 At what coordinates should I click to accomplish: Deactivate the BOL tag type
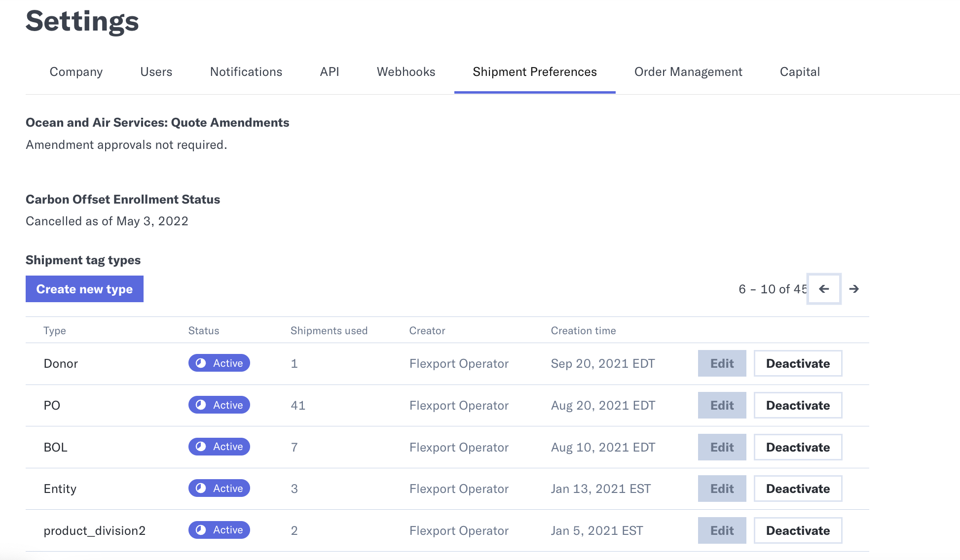tap(798, 447)
